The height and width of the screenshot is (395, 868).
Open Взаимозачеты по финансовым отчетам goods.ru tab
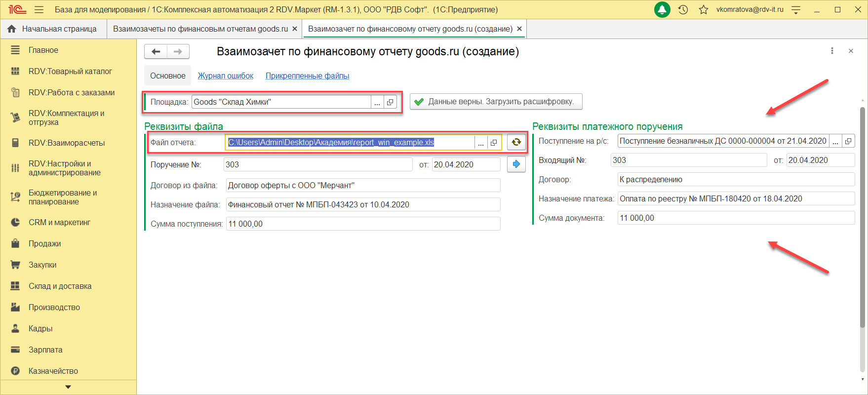pos(200,29)
